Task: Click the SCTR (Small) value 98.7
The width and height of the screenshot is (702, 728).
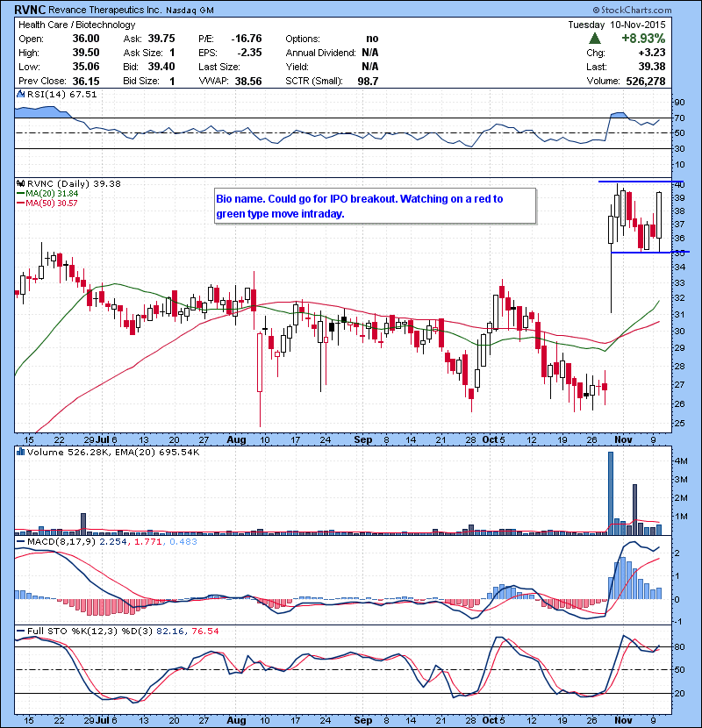Action: pyautogui.click(x=368, y=81)
